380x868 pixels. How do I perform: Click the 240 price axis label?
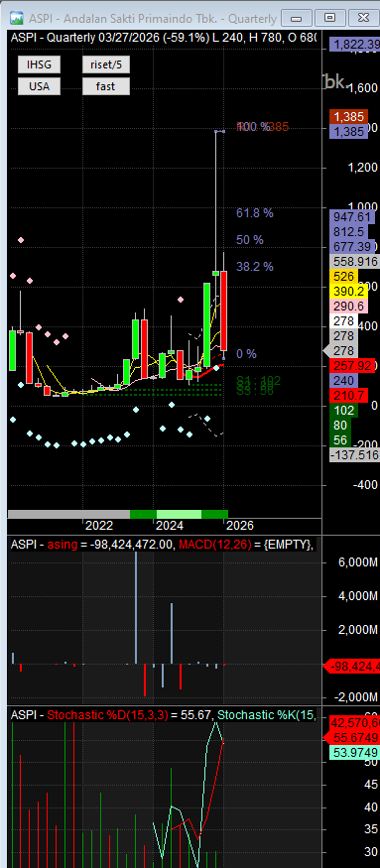coord(343,381)
